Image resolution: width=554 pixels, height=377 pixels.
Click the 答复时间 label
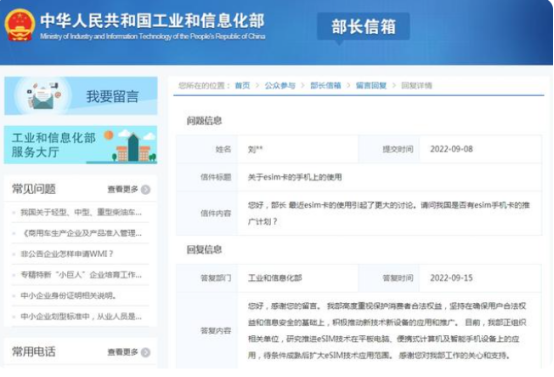(x=398, y=278)
